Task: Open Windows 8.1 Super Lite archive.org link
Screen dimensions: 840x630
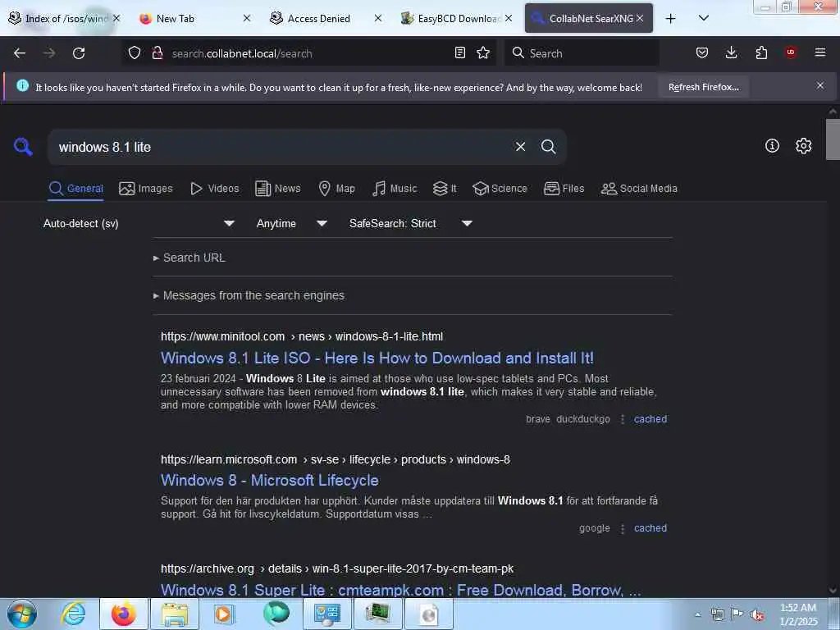Action: click(400, 590)
